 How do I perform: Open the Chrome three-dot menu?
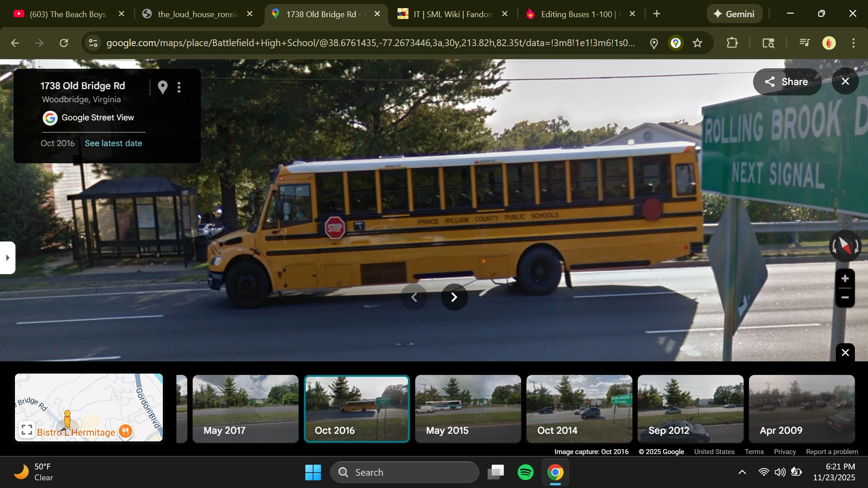point(854,43)
